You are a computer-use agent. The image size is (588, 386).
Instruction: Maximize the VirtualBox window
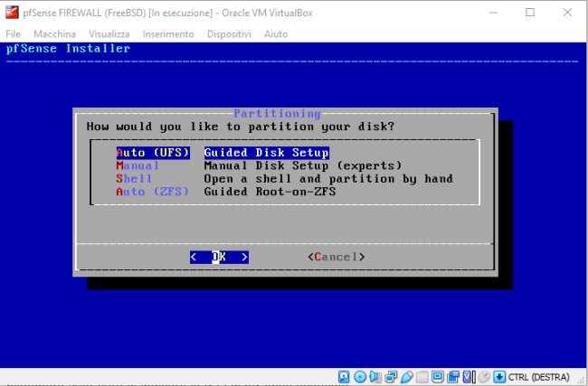530,13
